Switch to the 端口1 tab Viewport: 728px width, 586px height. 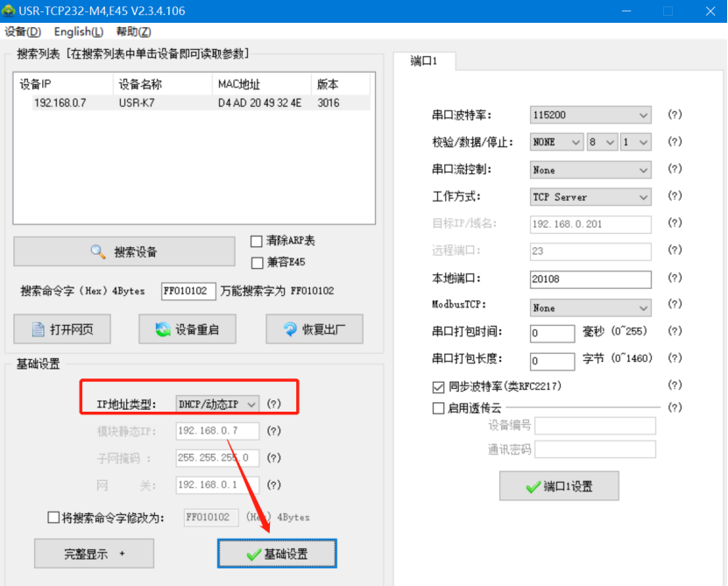tap(424, 60)
